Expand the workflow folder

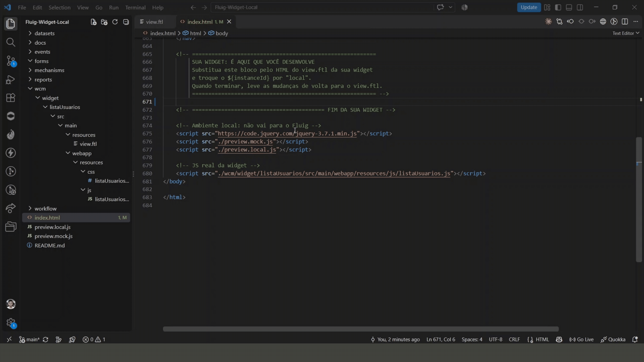[x=76, y=208]
